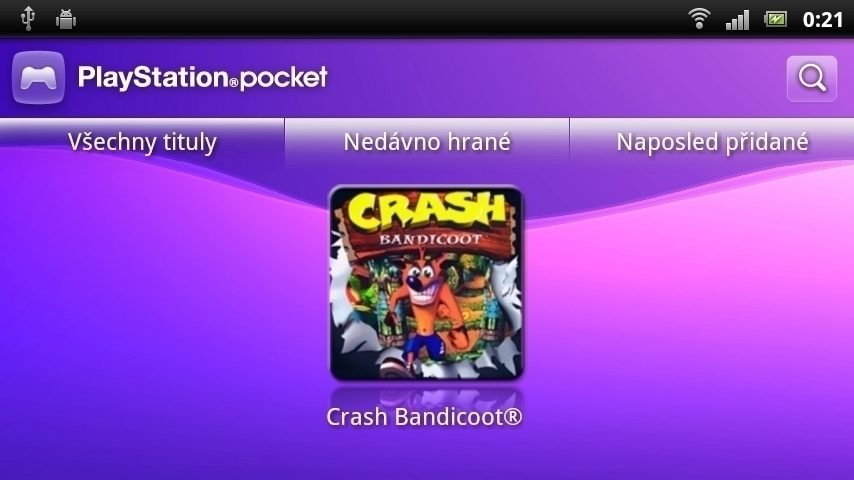Screen dimensions: 854x480
Task: Switch to the Všechny tituly tab
Action: pos(142,142)
